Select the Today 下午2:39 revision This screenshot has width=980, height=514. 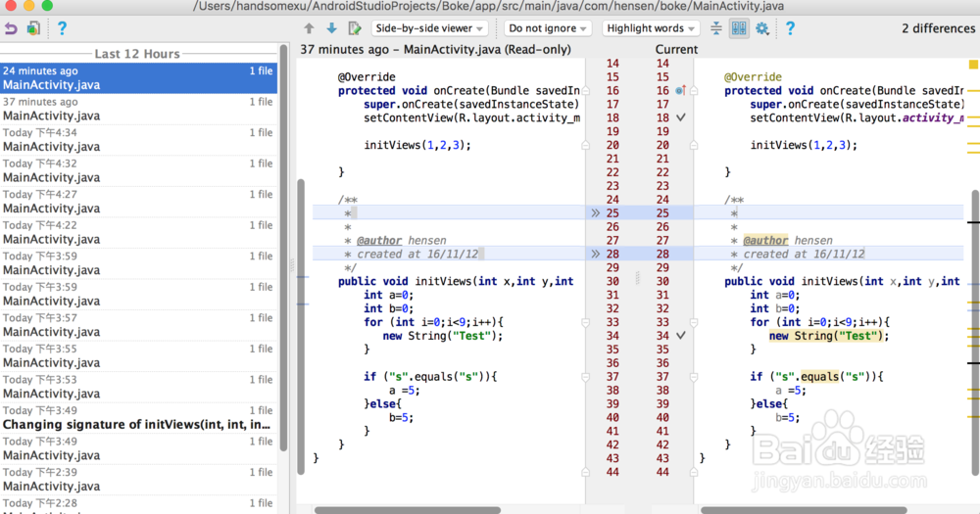pyautogui.click(x=138, y=479)
